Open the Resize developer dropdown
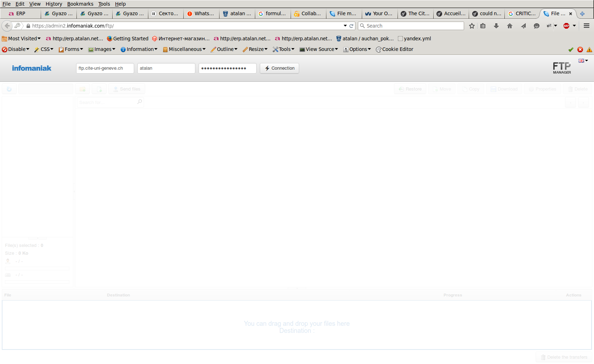Image resolution: width=594 pixels, height=364 pixels. click(x=255, y=49)
